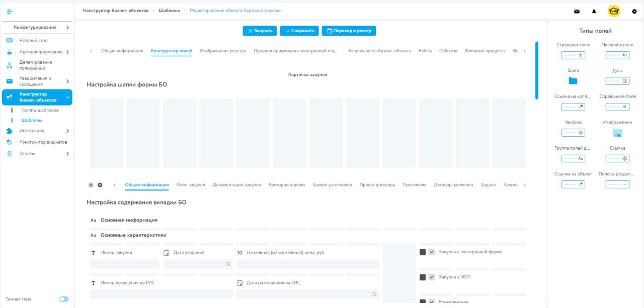Viewport: 644px width, 308px height.
Task: Select the Протоколы tab
Action: tap(415, 185)
